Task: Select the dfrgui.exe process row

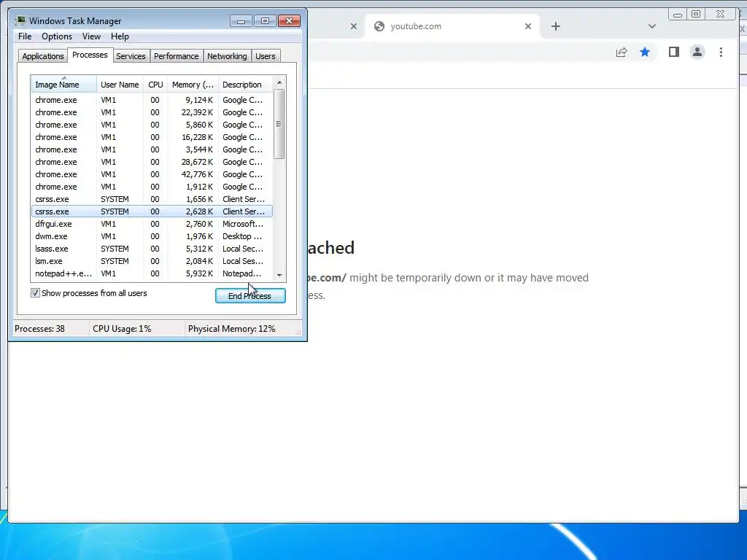Action: (152, 224)
